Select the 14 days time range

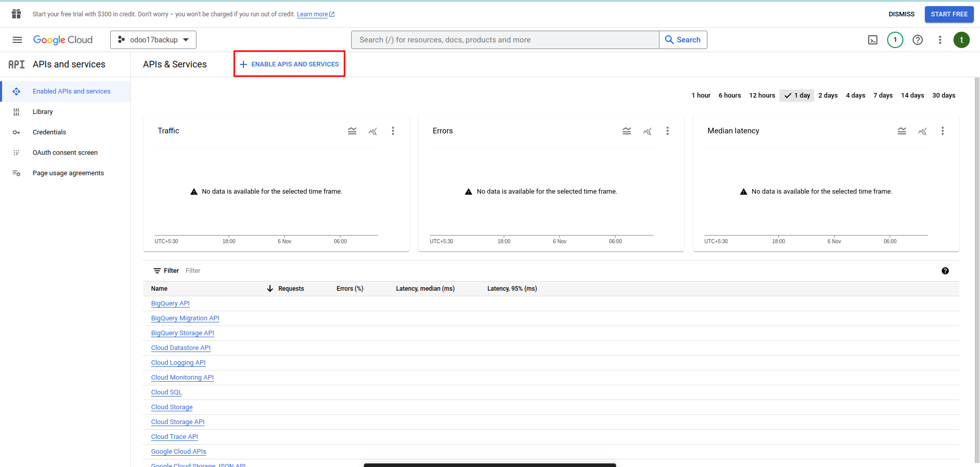pyautogui.click(x=913, y=96)
